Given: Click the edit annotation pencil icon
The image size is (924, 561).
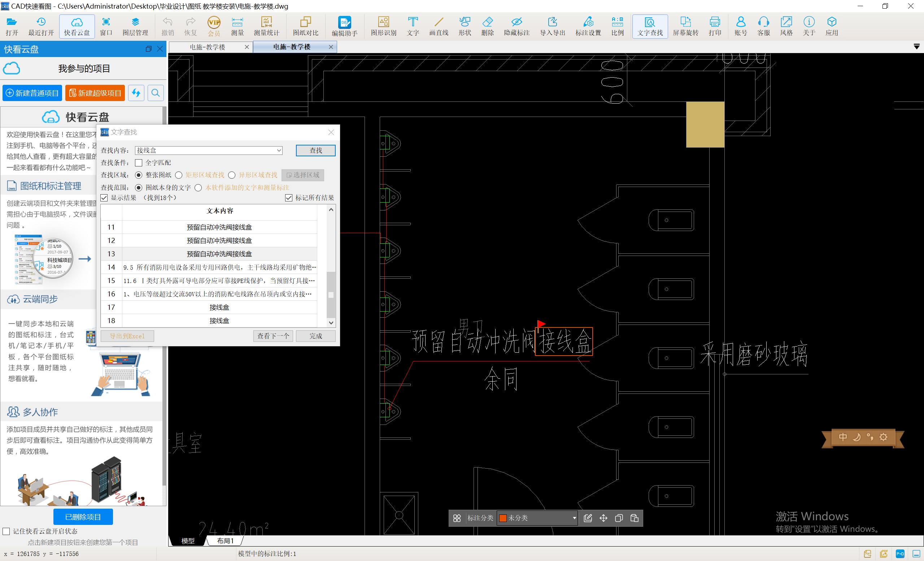Looking at the screenshot, I should click(x=588, y=518).
